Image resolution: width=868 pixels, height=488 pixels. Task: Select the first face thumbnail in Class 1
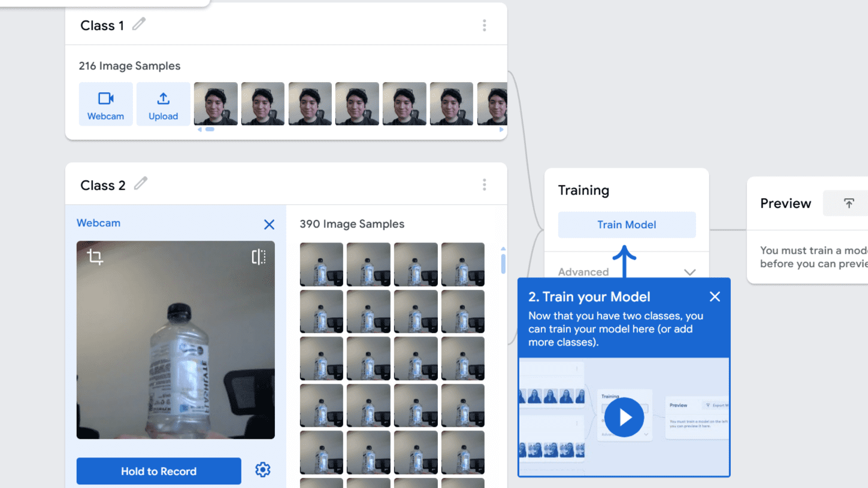point(216,104)
